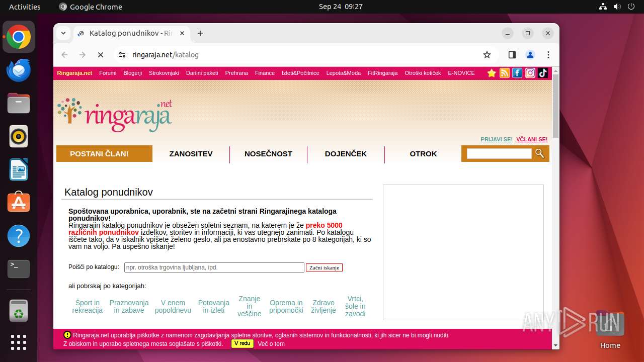Browse V enem popoldnevu category
This screenshot has width=644, height=362.
pyautogui.click(x=173, y=307)
